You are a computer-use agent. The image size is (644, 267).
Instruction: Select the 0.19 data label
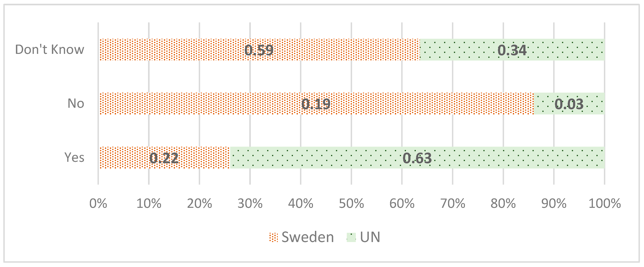click(316, 104)
